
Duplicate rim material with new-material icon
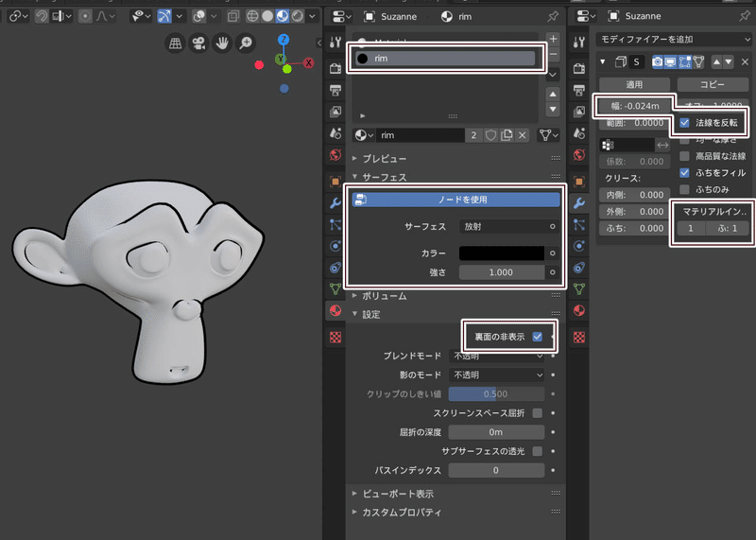pyautogui.click(x=507, y=135)
